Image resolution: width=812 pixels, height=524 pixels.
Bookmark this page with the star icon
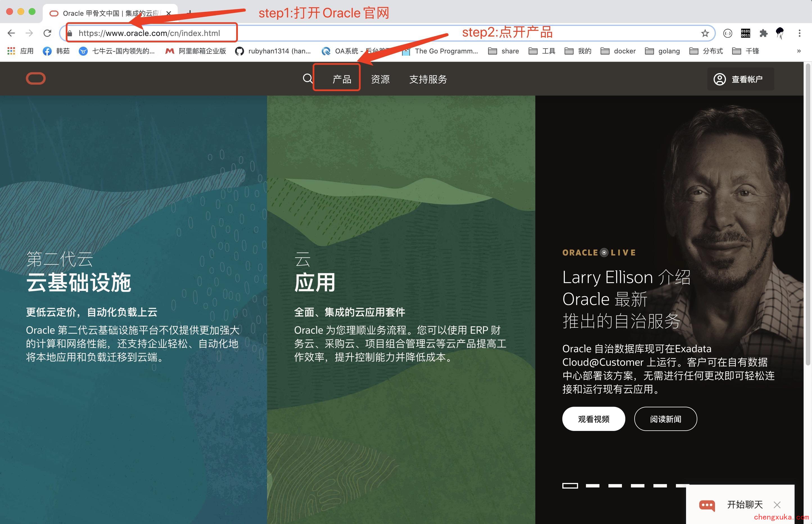[x=705, y=33]
